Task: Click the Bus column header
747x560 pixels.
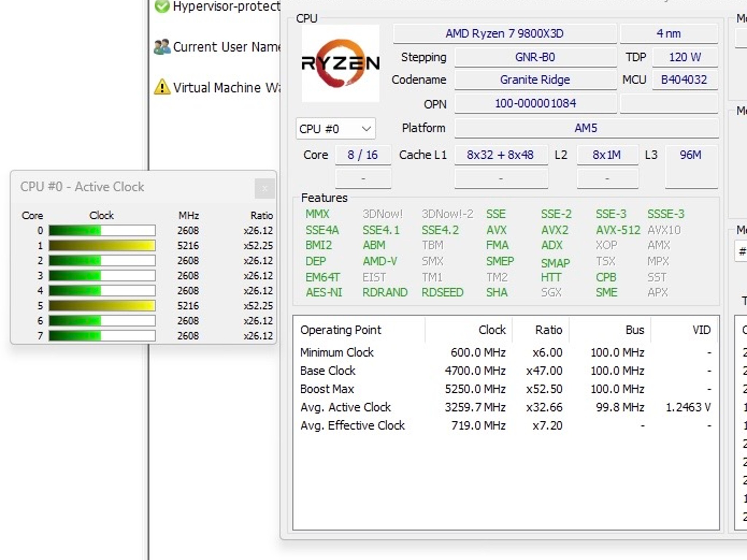Action: pos(610,330)
